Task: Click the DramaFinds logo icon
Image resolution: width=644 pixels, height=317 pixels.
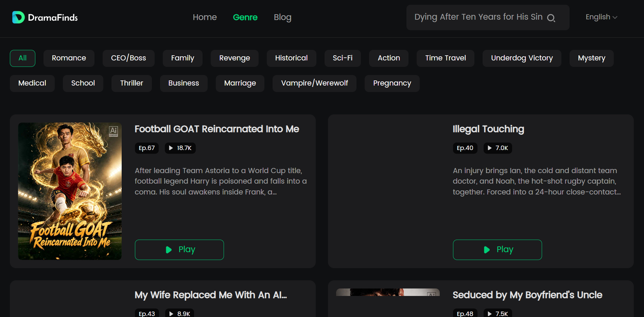Action: coord(18,17)
